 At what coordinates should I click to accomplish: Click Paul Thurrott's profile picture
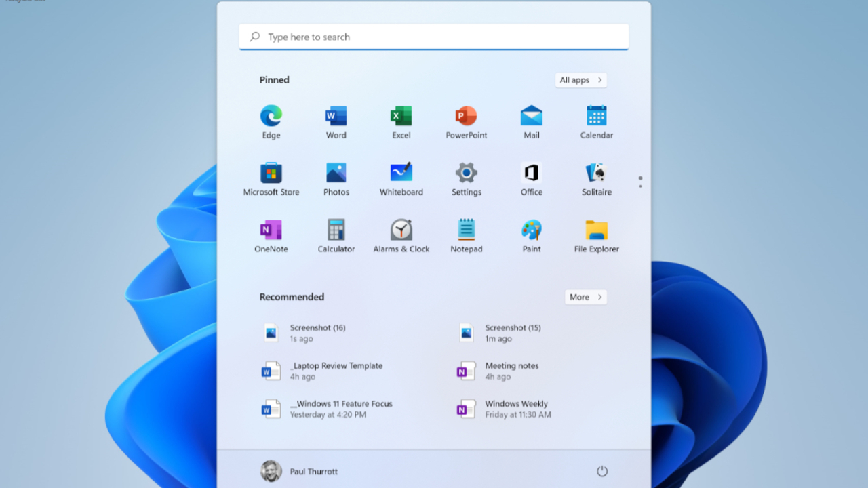[x=271, y=471]
